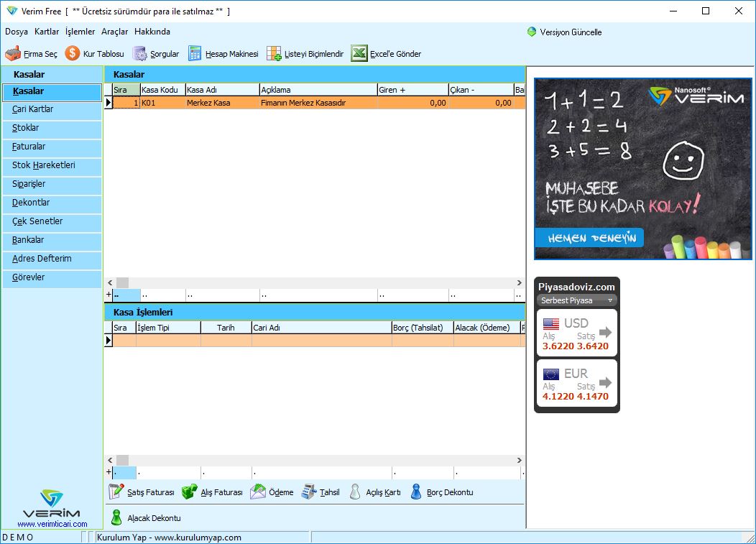Open the Serbest Piyasa dropdown

tap(576, 300)
